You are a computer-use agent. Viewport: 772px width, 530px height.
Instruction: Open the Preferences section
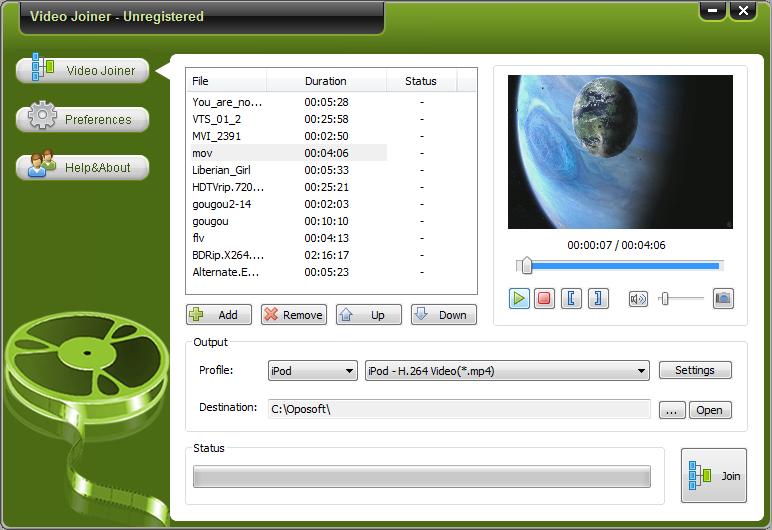pyautogui.click(x=83, y=119)
